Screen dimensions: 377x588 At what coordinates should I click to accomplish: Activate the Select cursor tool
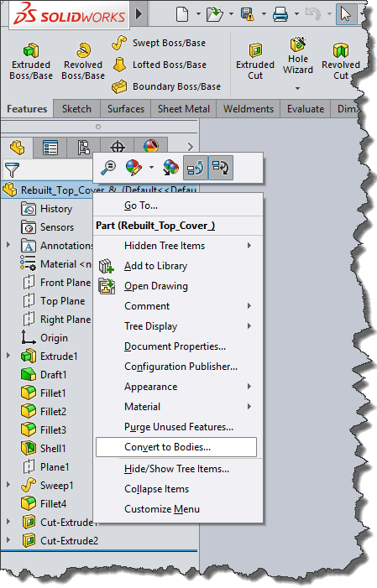point(346,14)
